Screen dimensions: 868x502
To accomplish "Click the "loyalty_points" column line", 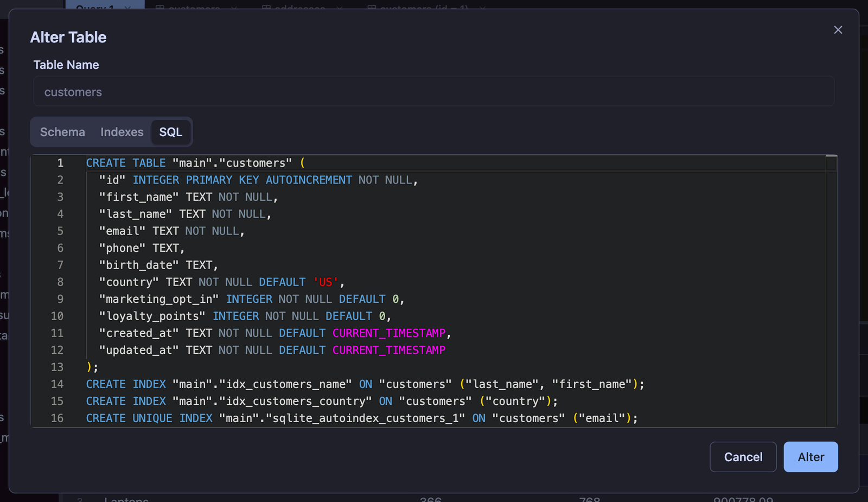I will tap(245, 316).
